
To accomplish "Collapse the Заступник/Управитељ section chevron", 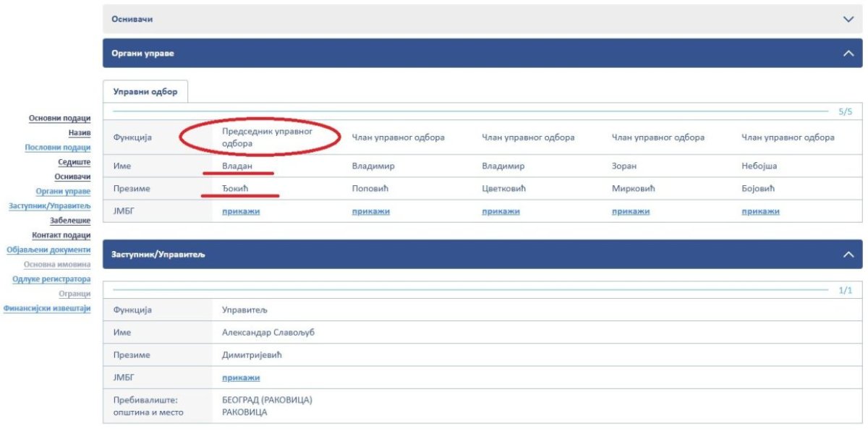I will [x=848, y=255].
